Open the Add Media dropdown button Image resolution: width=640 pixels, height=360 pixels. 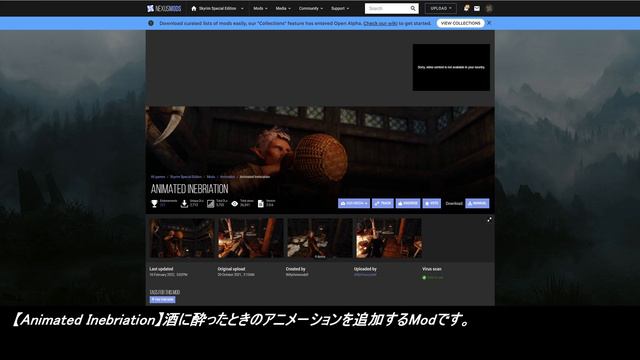354,203
